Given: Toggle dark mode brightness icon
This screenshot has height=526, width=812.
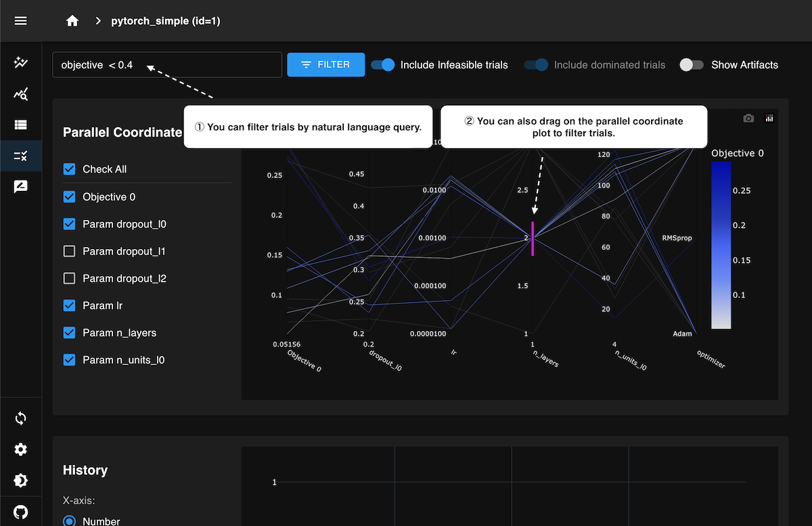Looking at the screenshot, I should point(20,481).
